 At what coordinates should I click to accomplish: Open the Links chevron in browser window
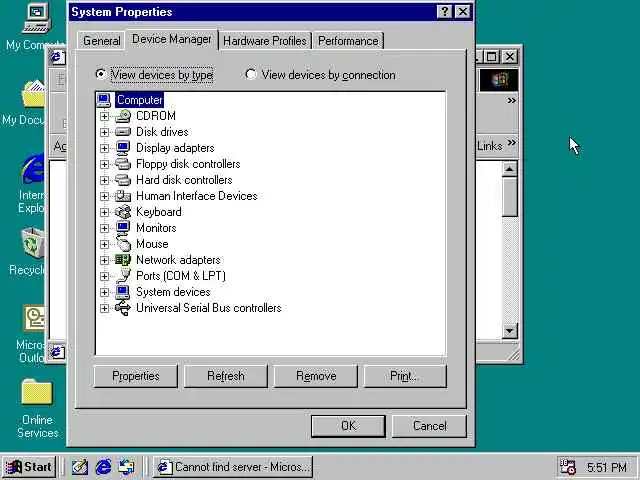click(511, 142)
